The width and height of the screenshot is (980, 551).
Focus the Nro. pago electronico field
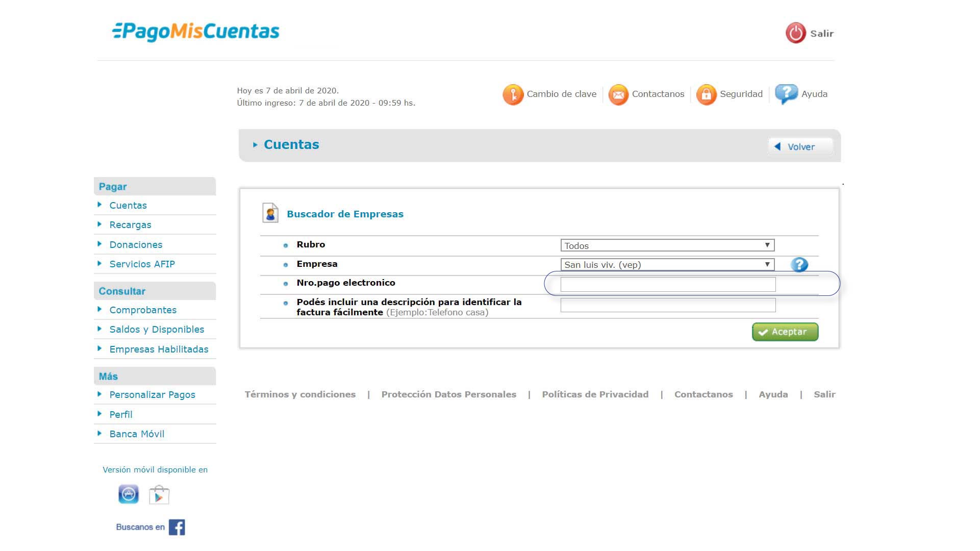(x=667, y=284)
